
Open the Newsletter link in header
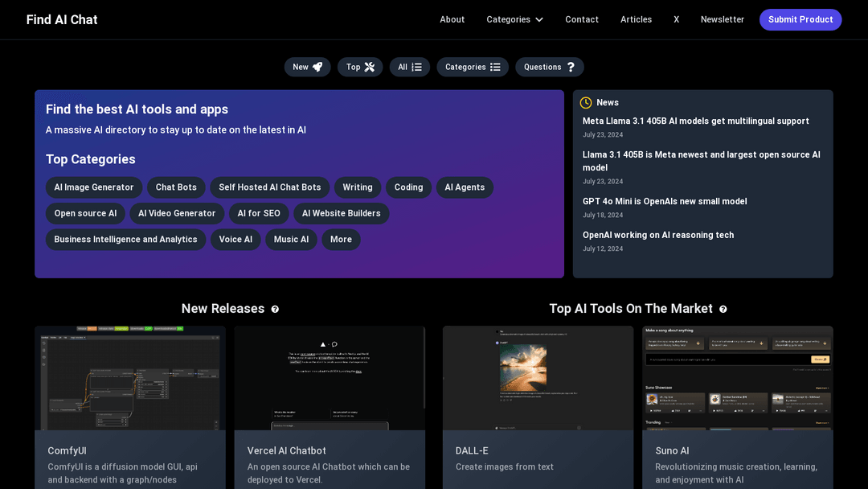723,19
